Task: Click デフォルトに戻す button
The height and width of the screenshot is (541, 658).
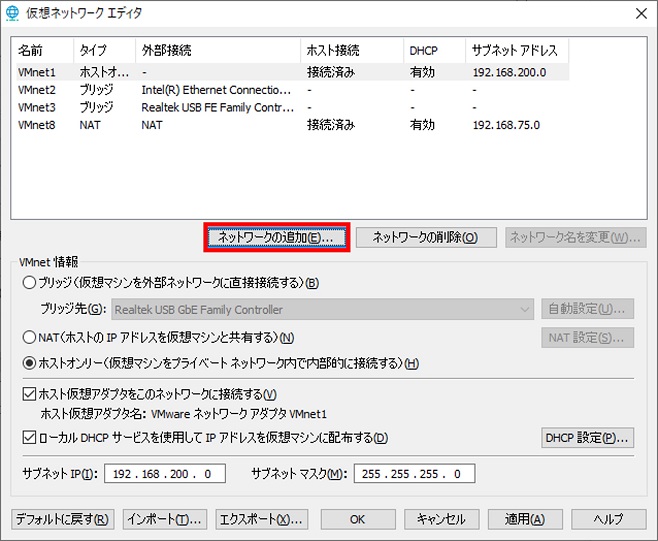Action: pyautogui.click(x=64, y=519)
